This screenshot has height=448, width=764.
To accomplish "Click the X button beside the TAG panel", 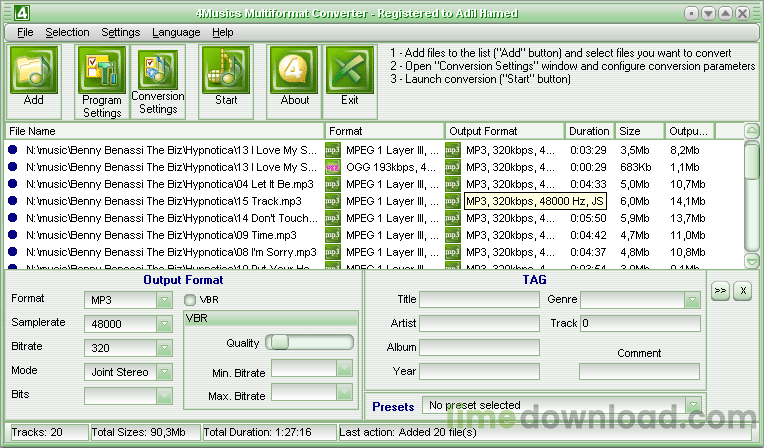I will [x=743, y=291].
